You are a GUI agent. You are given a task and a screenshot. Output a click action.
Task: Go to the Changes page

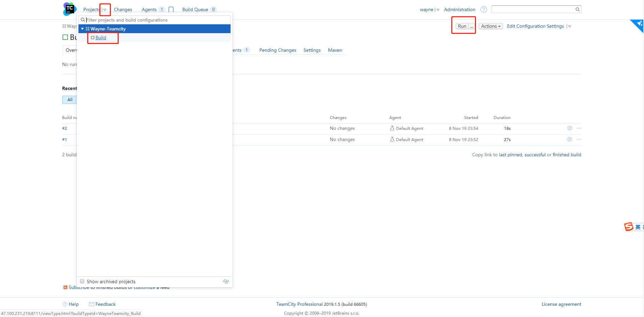123,9
